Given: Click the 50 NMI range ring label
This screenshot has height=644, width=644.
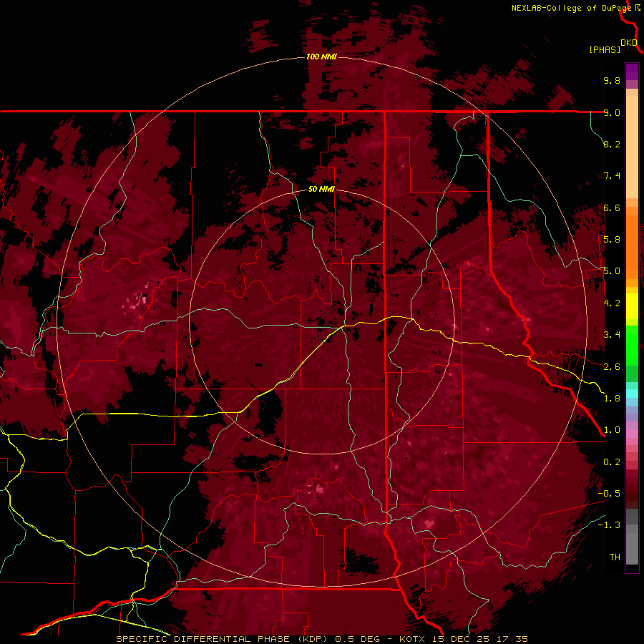Looking at the screenshot, I should [x=321, y=189].
